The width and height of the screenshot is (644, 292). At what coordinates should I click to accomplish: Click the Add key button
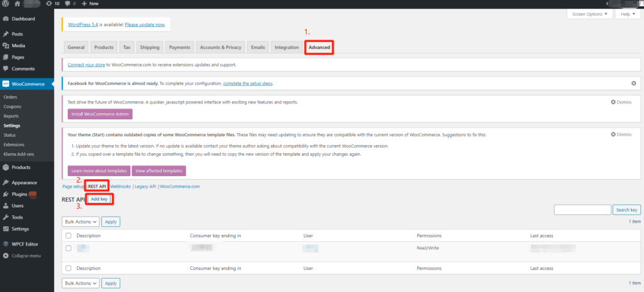click(99, 199)
